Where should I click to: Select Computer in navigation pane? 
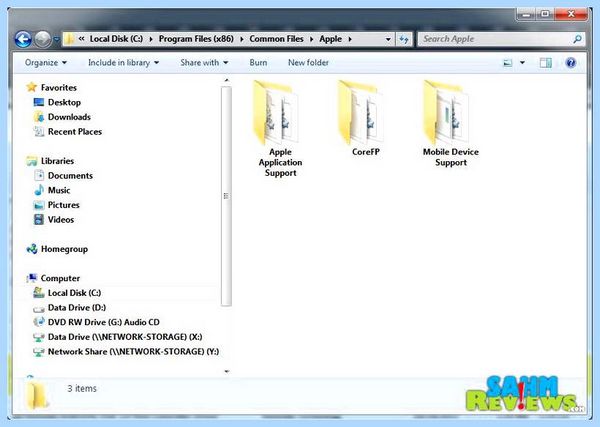60,278
